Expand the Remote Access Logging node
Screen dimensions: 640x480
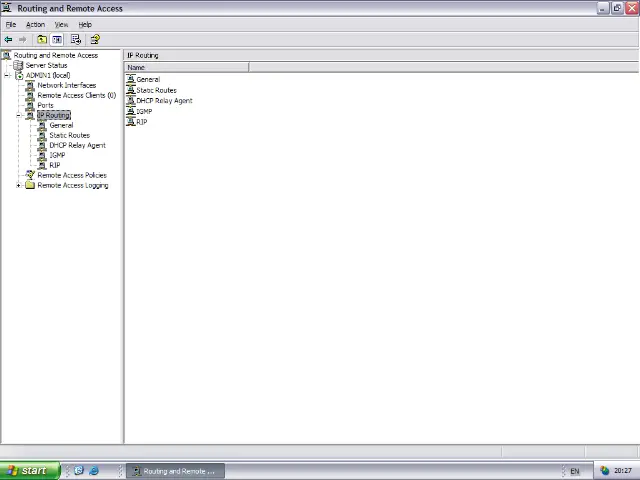[x=18, y=185]
